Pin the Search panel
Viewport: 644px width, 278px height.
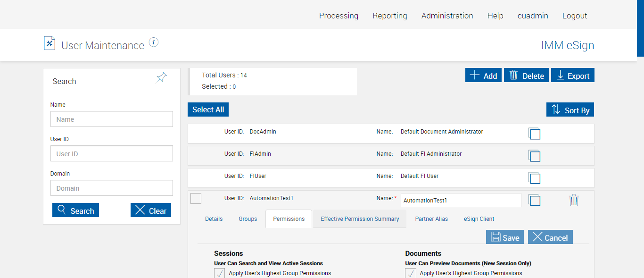162,78
